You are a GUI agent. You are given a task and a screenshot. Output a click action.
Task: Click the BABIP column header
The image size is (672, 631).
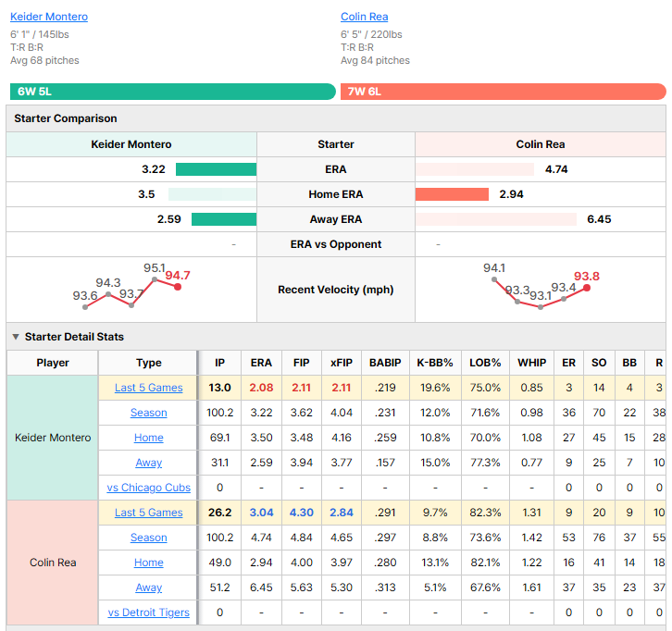385,363
